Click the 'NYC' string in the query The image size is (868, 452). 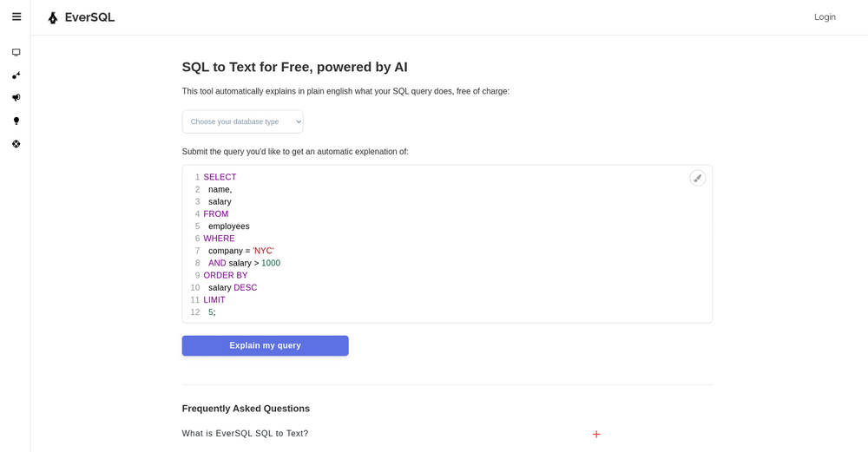[263, 251]
